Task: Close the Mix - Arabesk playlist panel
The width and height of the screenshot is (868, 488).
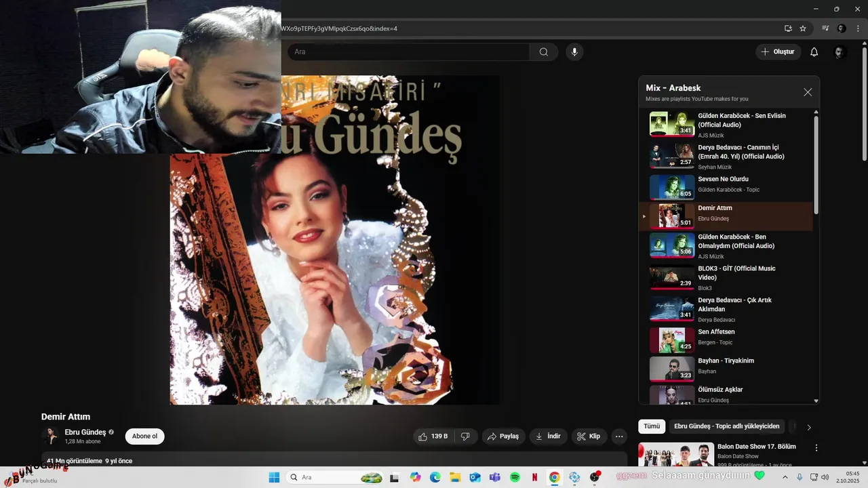Action: click(x=808, y=92)
